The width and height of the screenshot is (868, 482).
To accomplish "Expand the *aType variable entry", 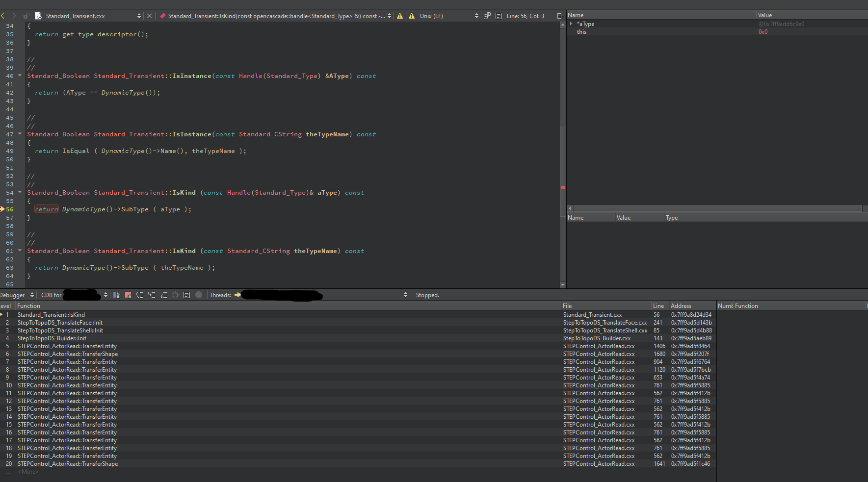I will coord(571,24).
